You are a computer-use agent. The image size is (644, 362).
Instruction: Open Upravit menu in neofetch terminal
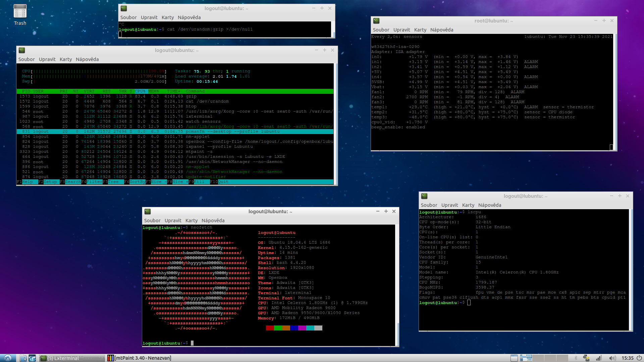pyautogui.click(x=173, y=221)
